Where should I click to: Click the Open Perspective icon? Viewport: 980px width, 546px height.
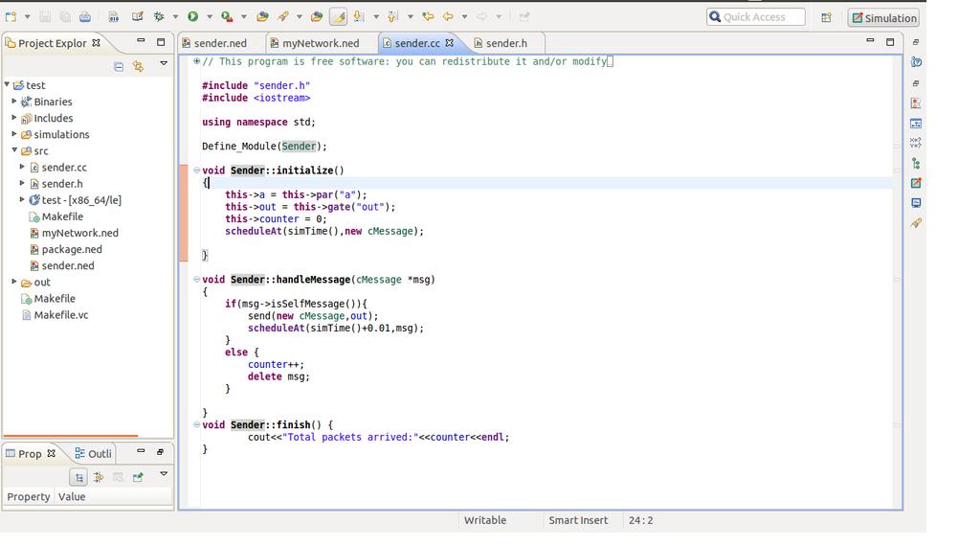pos(826,17)
